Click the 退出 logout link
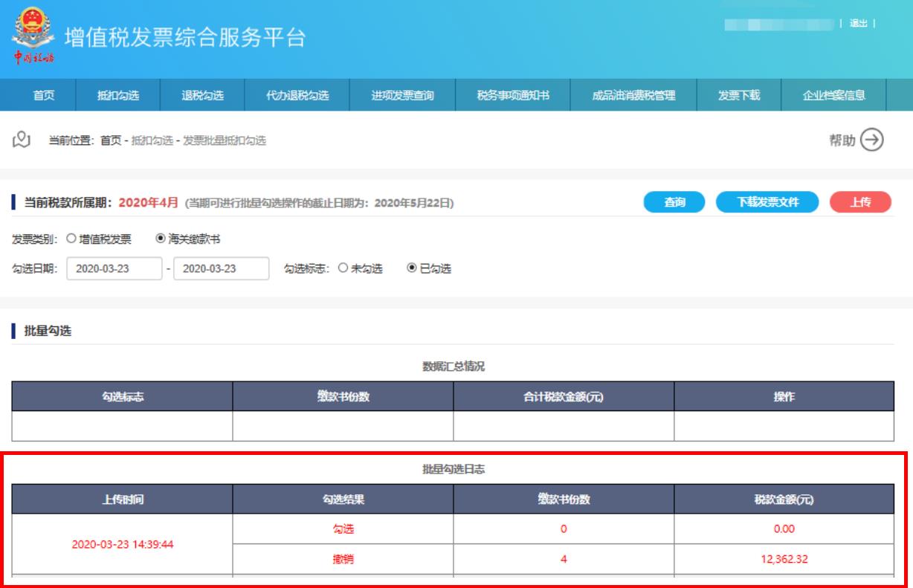This screenshot has height=588, width=913. 858,24
